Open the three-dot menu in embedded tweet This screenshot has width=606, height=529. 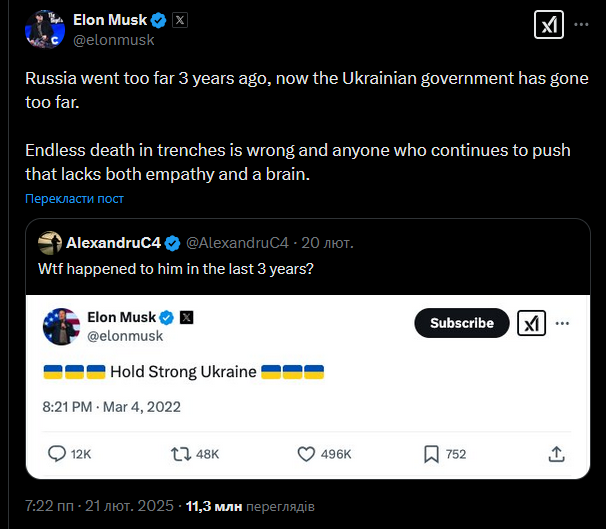(x=561, y=323)
